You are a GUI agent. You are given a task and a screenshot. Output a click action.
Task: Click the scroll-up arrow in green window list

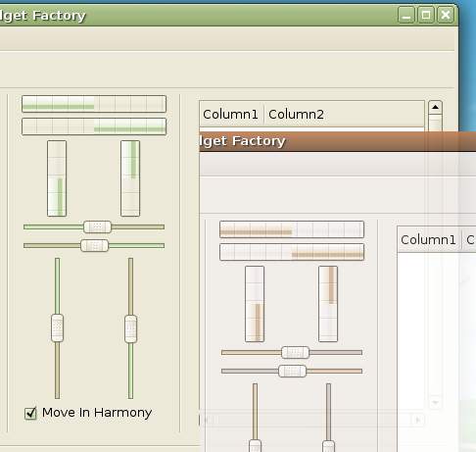[435, 107]
